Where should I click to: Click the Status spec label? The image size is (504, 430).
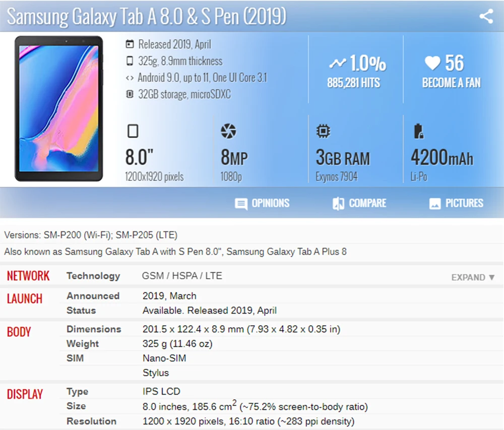81,311
